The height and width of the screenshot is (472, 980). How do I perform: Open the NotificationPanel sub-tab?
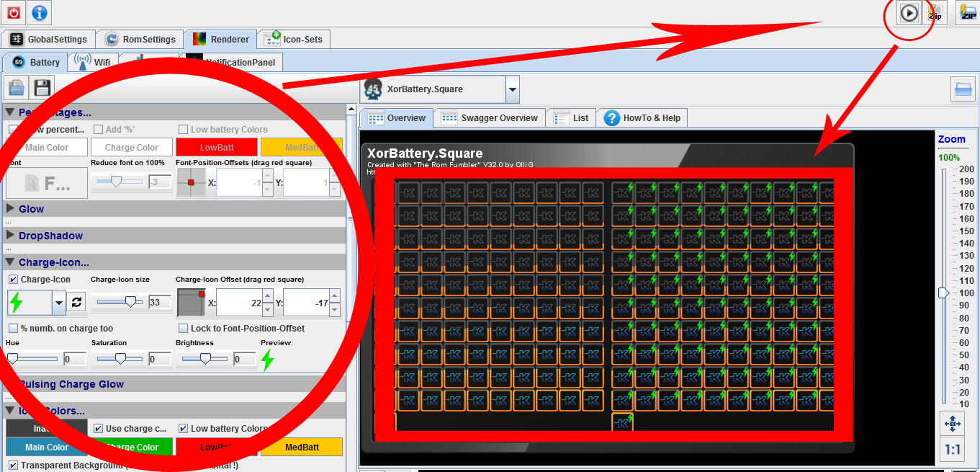234,62
